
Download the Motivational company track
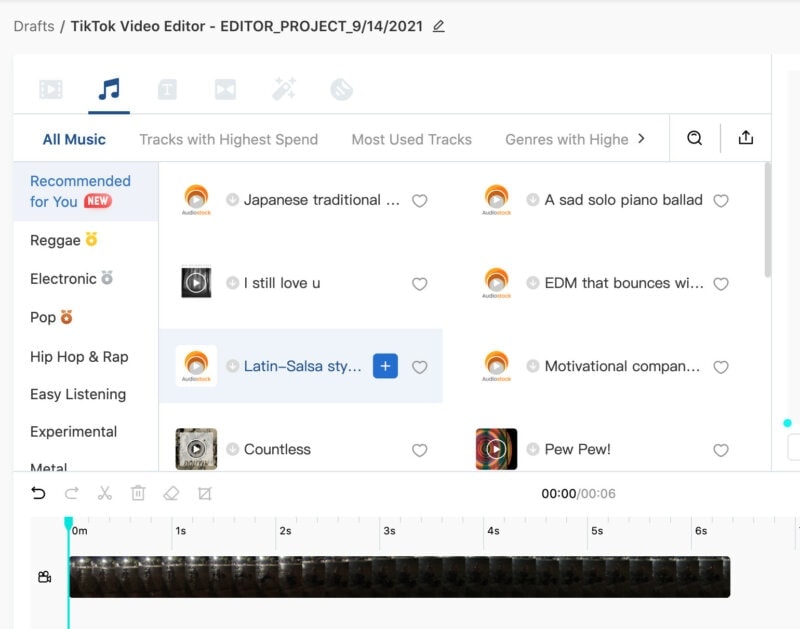533,366
